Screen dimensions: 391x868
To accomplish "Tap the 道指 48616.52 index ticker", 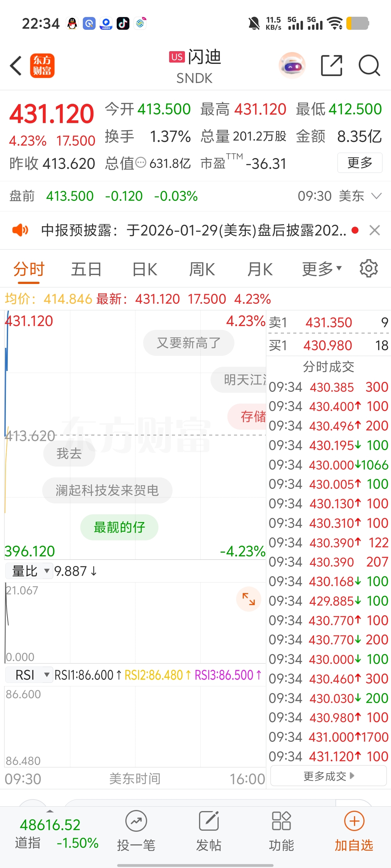I will (x=57, y=834).
